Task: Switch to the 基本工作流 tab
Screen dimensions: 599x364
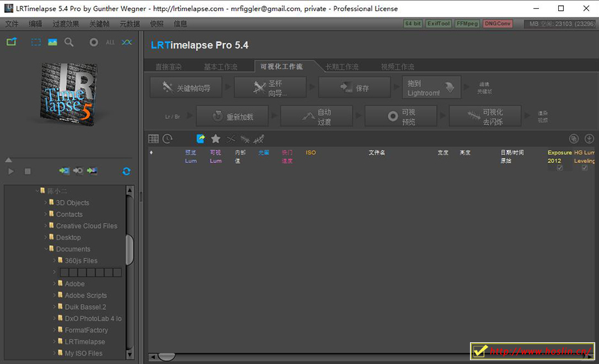Action: pyautogui.click(x=220, y=67)
